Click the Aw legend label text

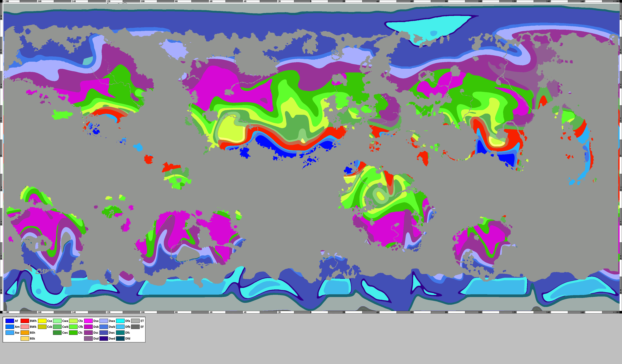click(17, 333)
